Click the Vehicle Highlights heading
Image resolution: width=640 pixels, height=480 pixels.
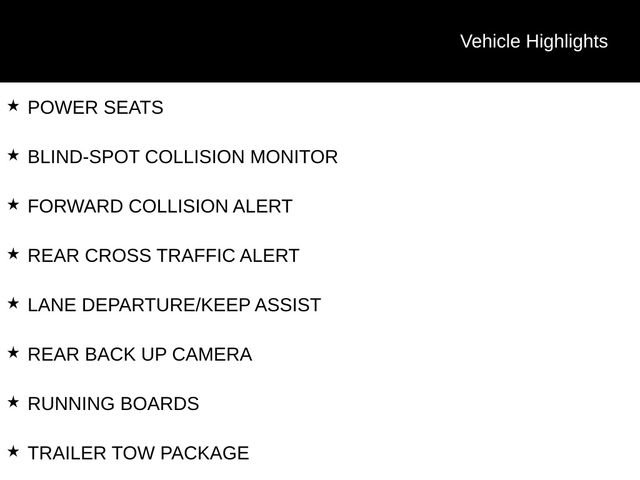(x=533, y=41)
